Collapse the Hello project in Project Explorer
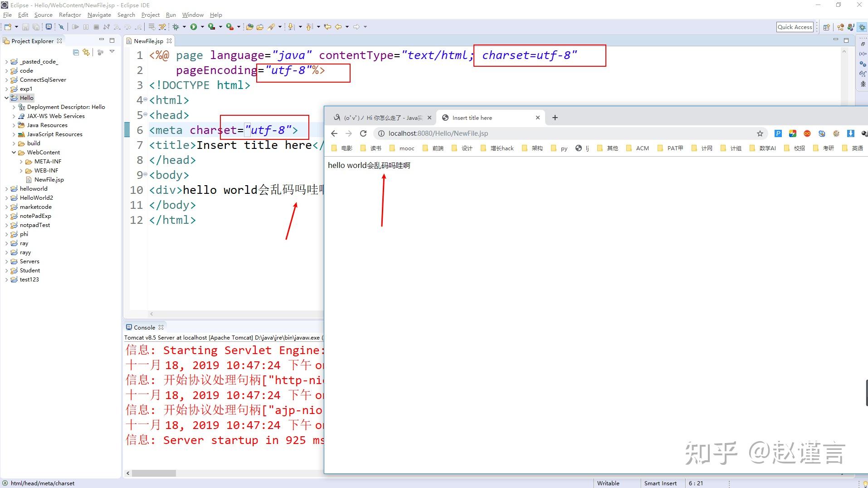Screen dimensions: 868x488 point(6,98)
